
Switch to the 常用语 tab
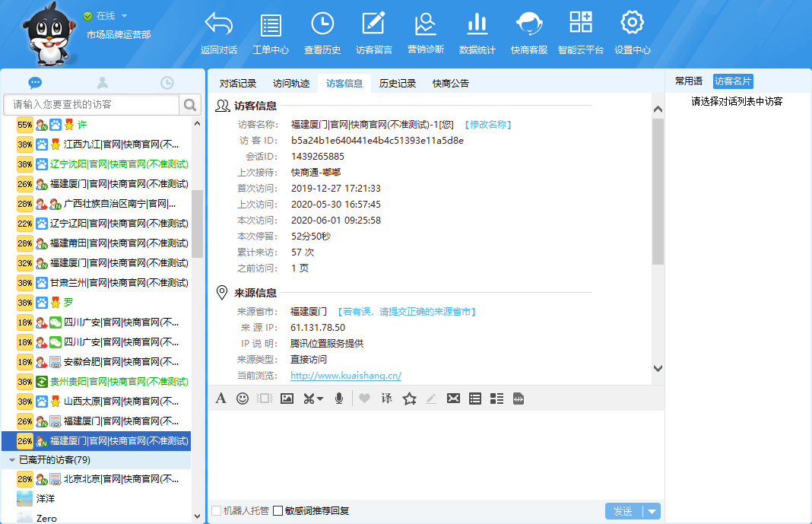[x=689, y=81]
